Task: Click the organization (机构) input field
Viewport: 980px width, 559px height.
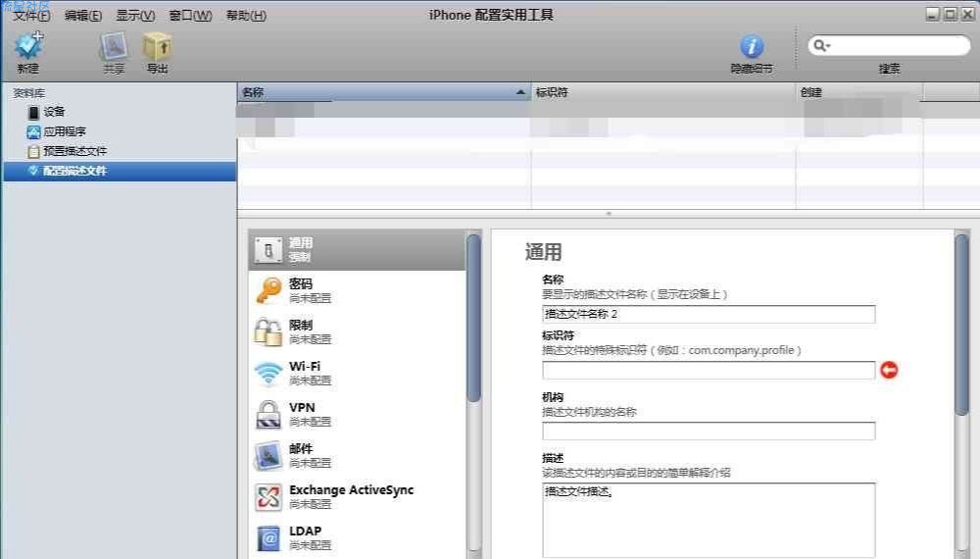Action: pos(709,431)
